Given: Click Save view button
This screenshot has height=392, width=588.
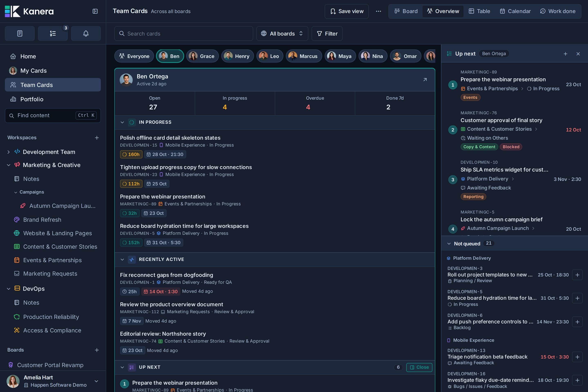Looking at the screenshot, I should tap(346, 11).
